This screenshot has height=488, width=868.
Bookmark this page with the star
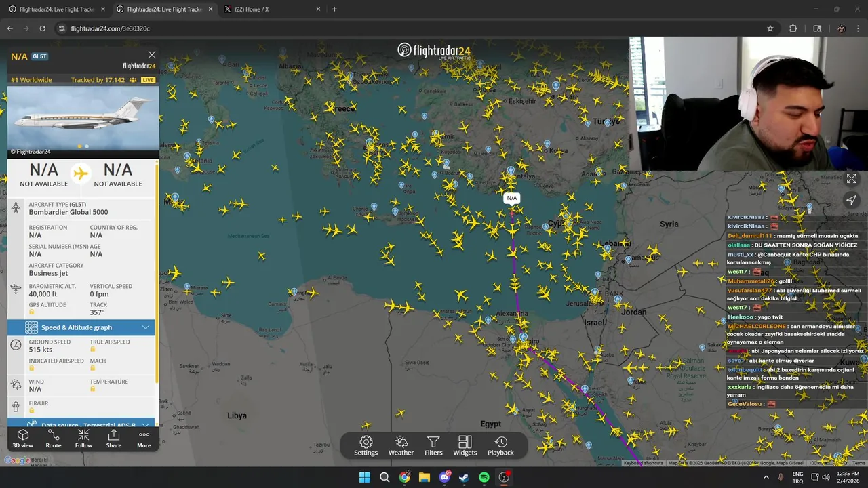pyautogui.click(x=770, y=28)
